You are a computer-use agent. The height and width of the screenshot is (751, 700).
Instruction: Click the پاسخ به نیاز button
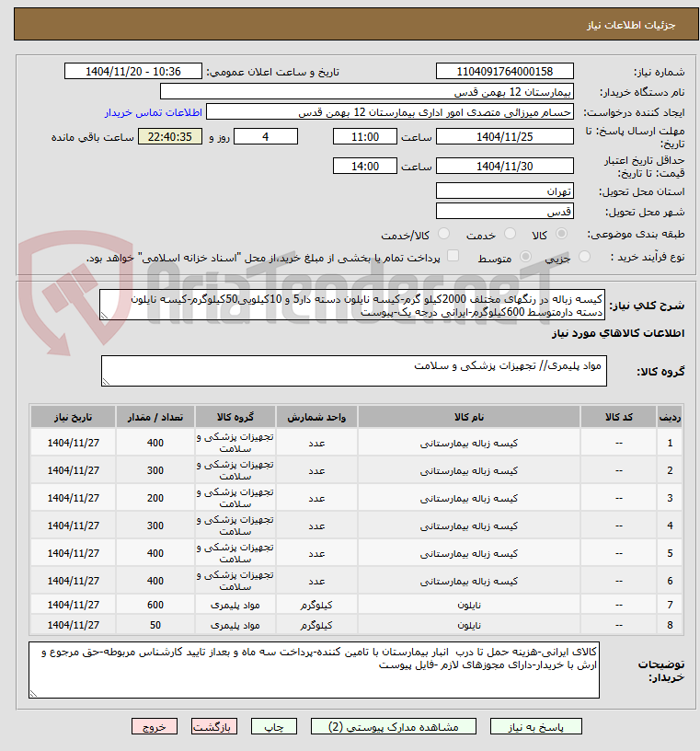(x=535, y=726)
